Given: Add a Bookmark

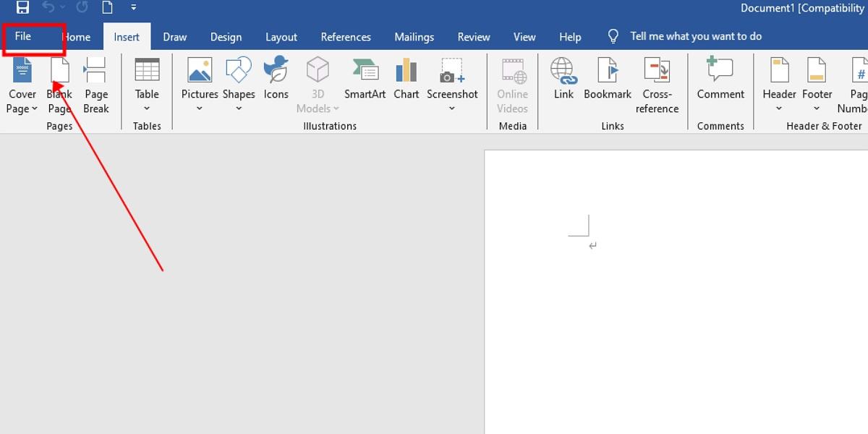Looking at the screenshot, I should click(x=608, y=80).
